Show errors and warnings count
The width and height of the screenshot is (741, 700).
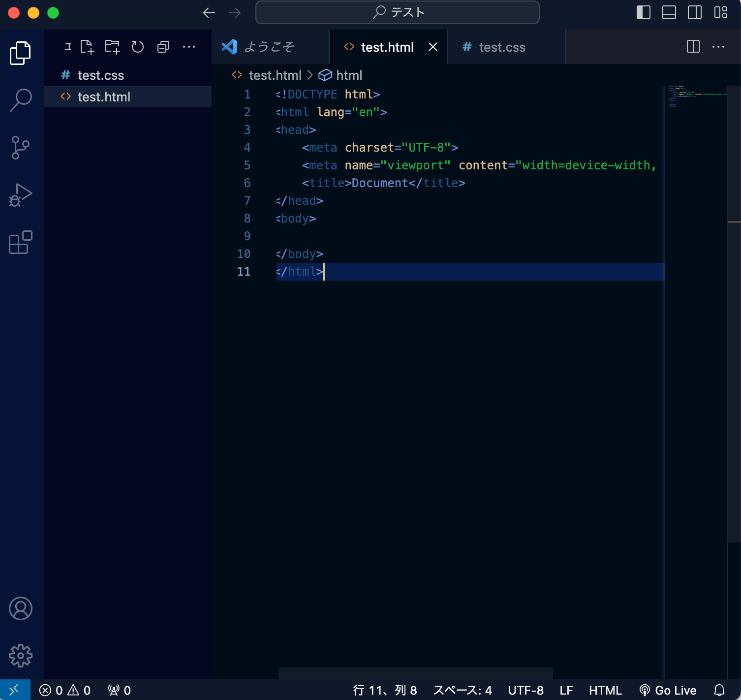pos(65,690)
